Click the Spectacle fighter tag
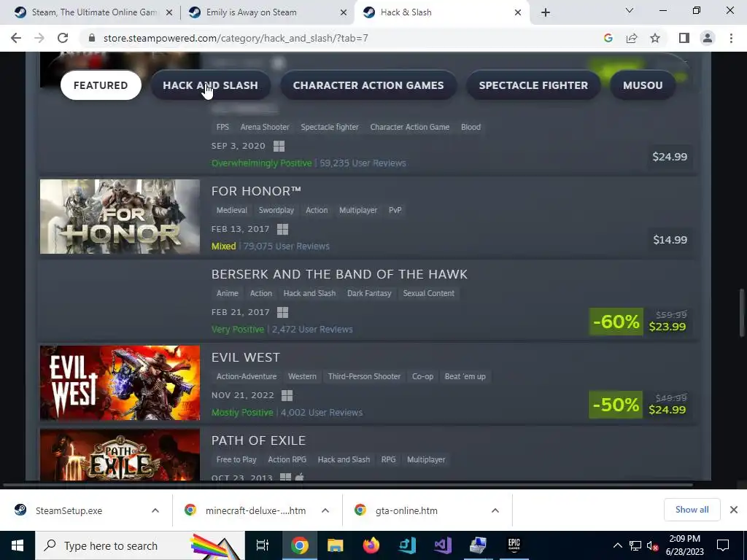 329,127
